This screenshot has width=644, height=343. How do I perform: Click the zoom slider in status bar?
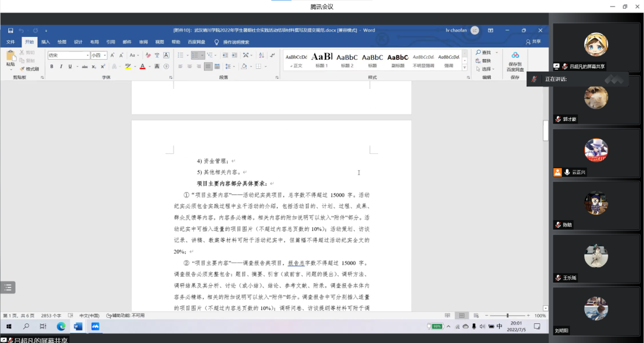507,316
